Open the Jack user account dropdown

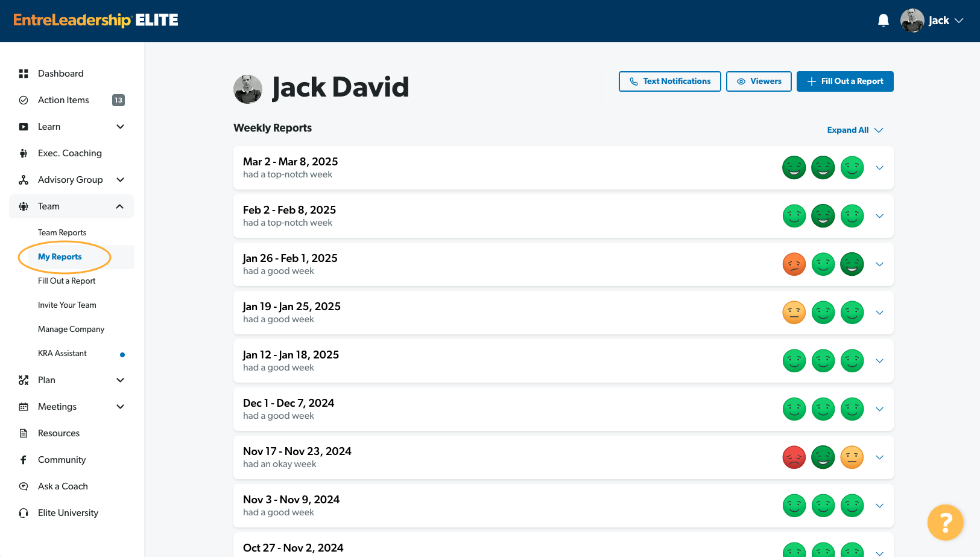tap(932, 21)
